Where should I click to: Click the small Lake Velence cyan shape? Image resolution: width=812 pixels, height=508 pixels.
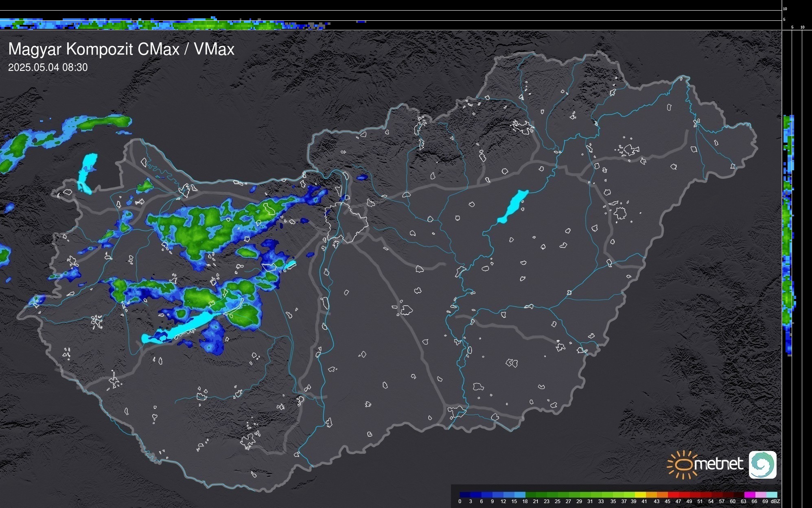[x=290, y=265]
